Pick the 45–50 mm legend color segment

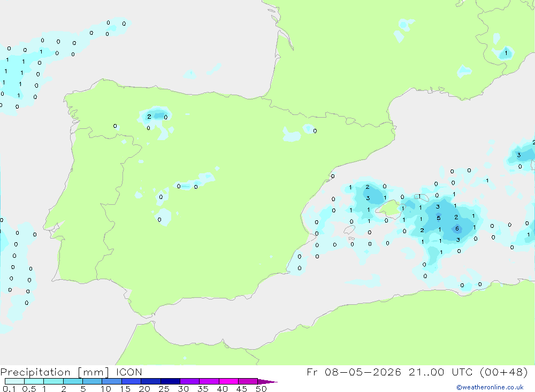pos(248,381)
